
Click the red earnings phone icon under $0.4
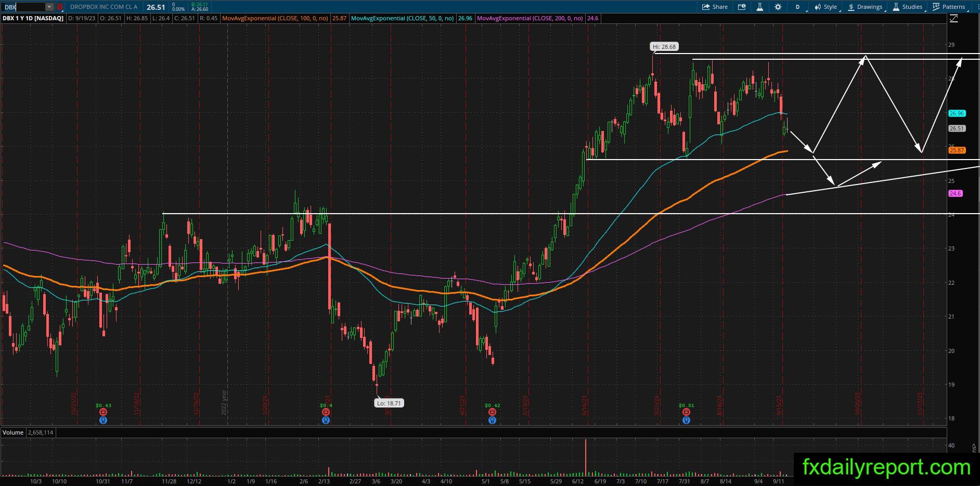[326, 412]
